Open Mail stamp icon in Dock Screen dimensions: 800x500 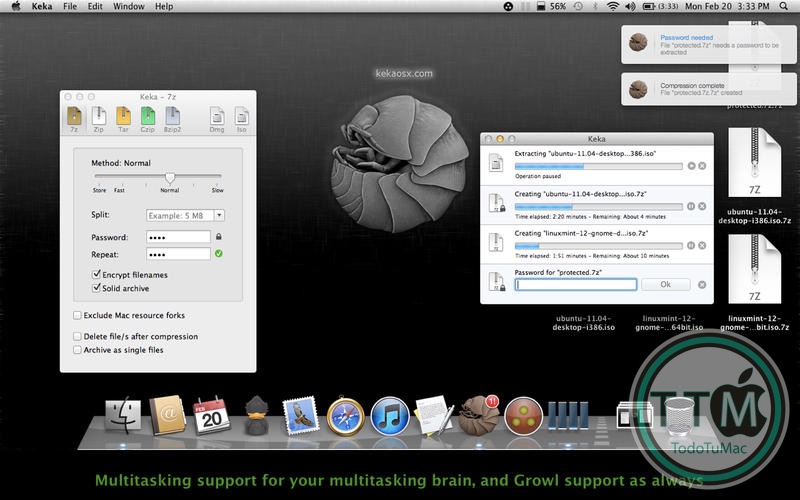tap(301, 416)
